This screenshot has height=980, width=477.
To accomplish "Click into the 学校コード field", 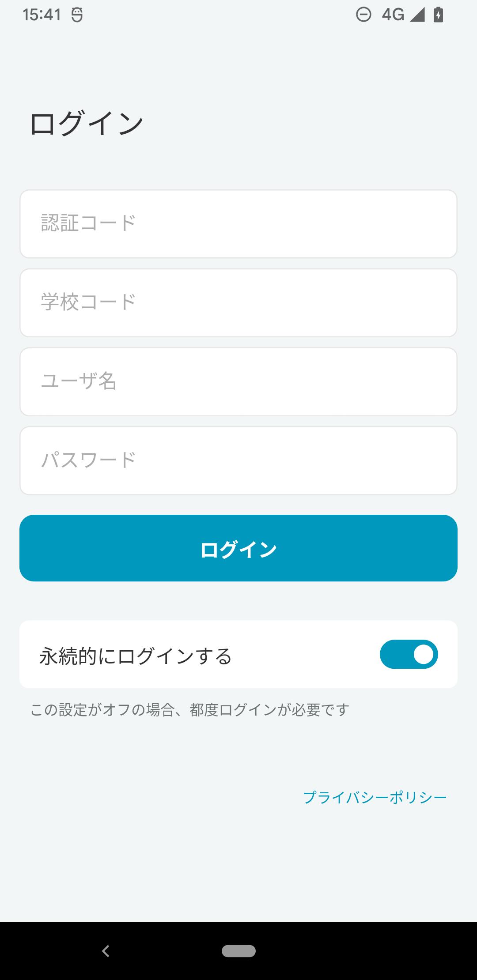I will tap(238, 303).
